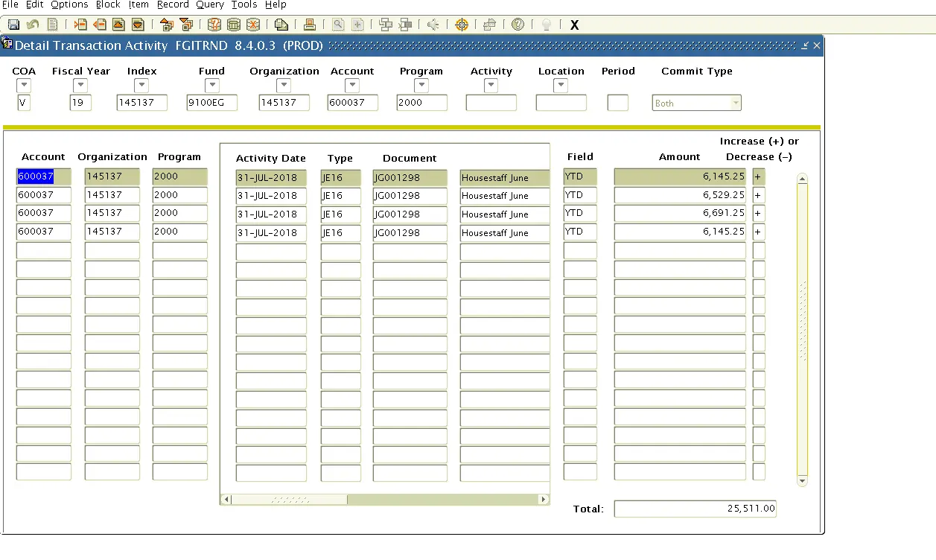Click the Save icon in the toolbar
Image resolution: width=936 pixels, height=560 pixels.
point(13,25)
